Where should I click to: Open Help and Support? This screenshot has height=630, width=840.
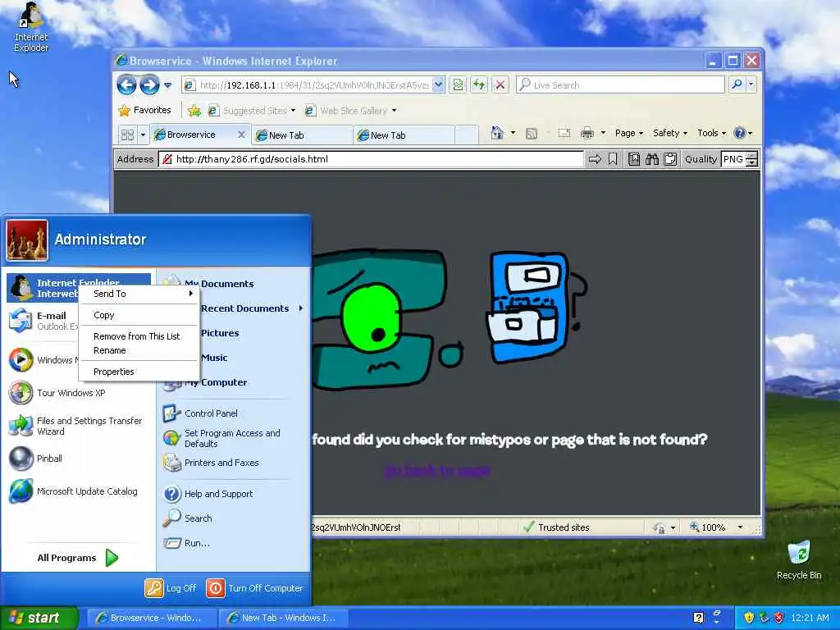pos(233,493)
